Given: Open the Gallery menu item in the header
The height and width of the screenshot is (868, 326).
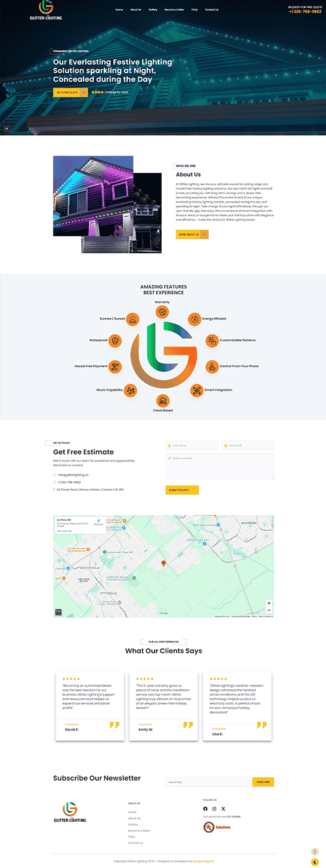Looking at the screenshot, I should point(153,10).
